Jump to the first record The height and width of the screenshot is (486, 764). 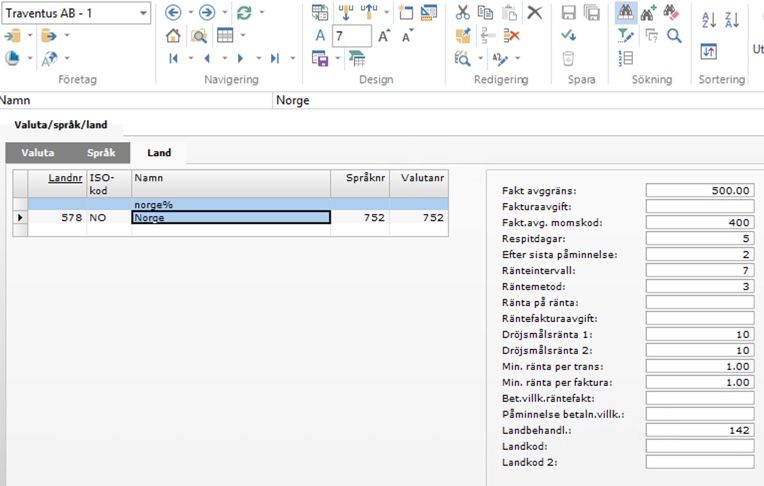tap(173, 58)
